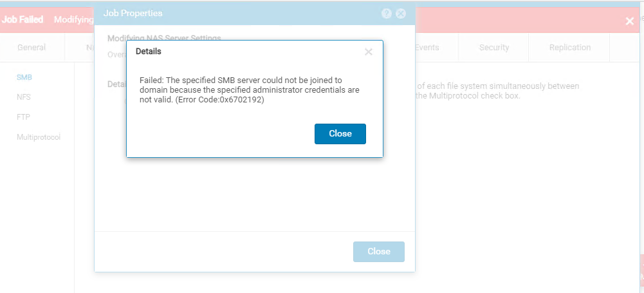Select SMB in the sidebar

click(24, 77)
